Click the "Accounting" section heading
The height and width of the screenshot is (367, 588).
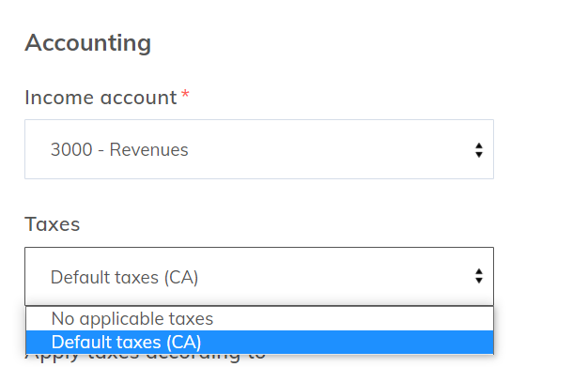tap(87, 43)
